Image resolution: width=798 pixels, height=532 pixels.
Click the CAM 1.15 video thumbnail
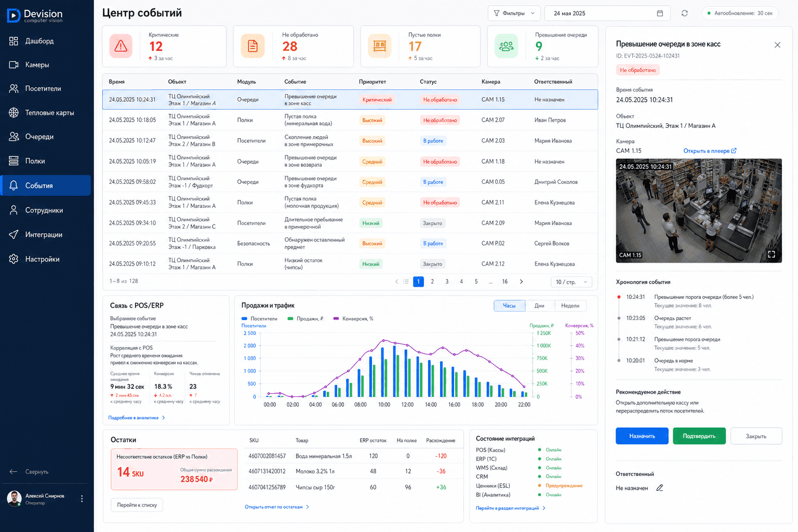[x=699, y=210]
